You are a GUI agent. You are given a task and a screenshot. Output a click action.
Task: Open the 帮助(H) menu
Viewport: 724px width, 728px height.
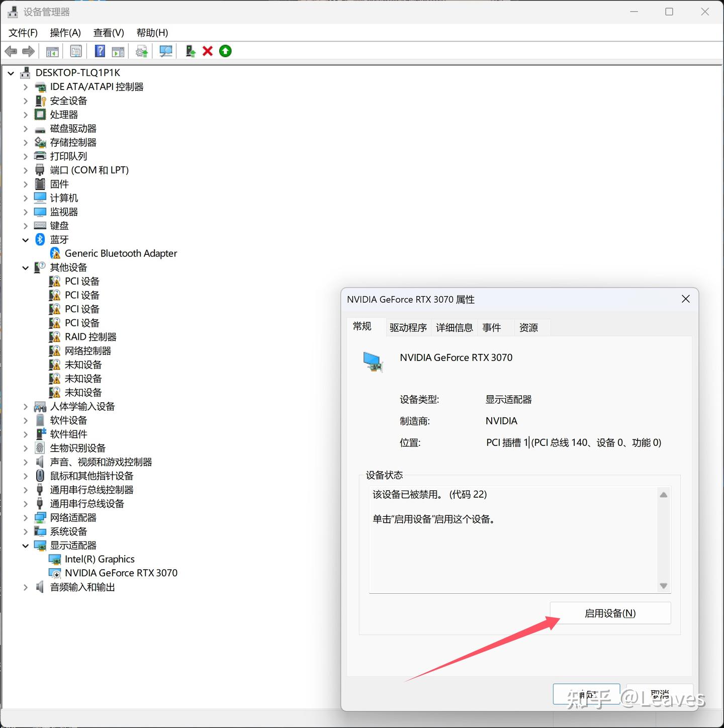point(152,33)
